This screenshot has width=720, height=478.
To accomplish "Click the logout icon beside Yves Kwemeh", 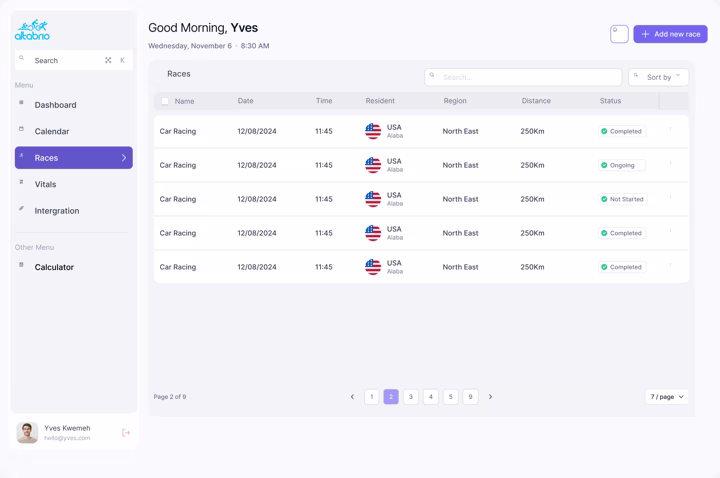I will coord(126,433).
